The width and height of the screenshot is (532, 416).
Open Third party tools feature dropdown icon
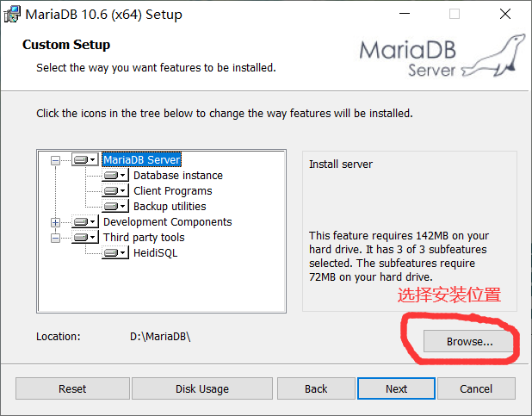[85, 237]
